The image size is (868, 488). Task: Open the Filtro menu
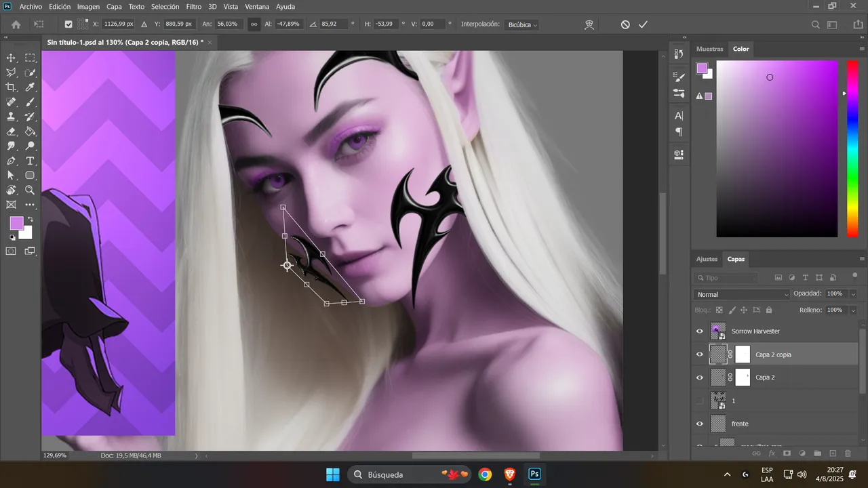tap(194, 6)
